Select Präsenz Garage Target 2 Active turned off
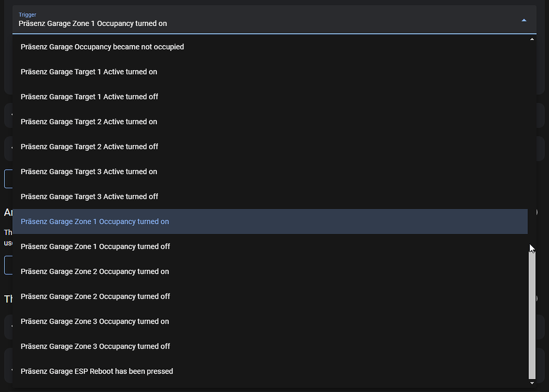 (89, 146)
